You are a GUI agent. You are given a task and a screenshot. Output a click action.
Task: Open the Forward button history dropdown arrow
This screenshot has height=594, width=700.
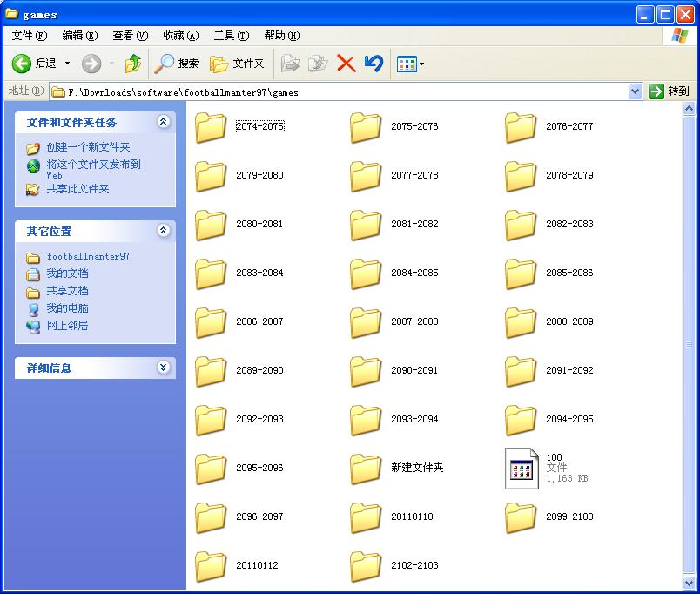(x=111, y=64)
